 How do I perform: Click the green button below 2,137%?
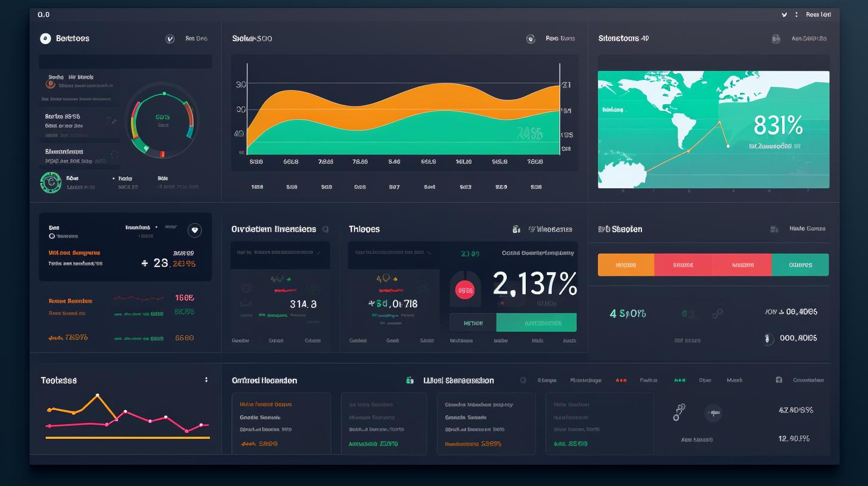[537, 323]
